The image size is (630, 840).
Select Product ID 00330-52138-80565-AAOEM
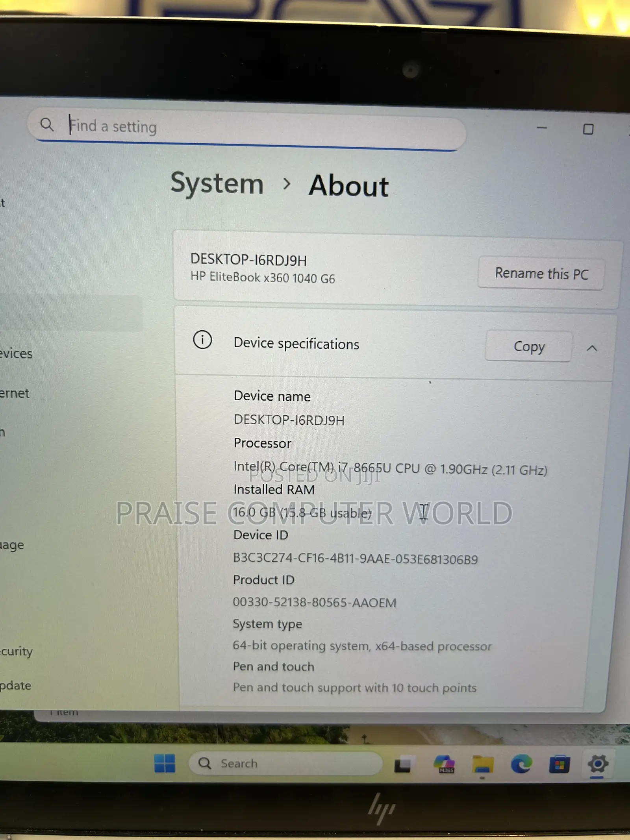[x=314, y=602]
